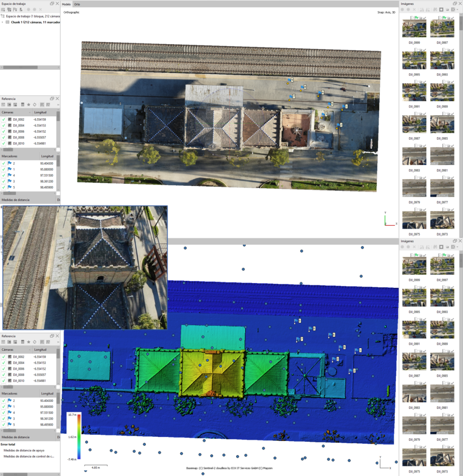Click the vertical scrollbar of the lower Imágenes panel
The height and width of the screenshot is (476, 463).
461,261
